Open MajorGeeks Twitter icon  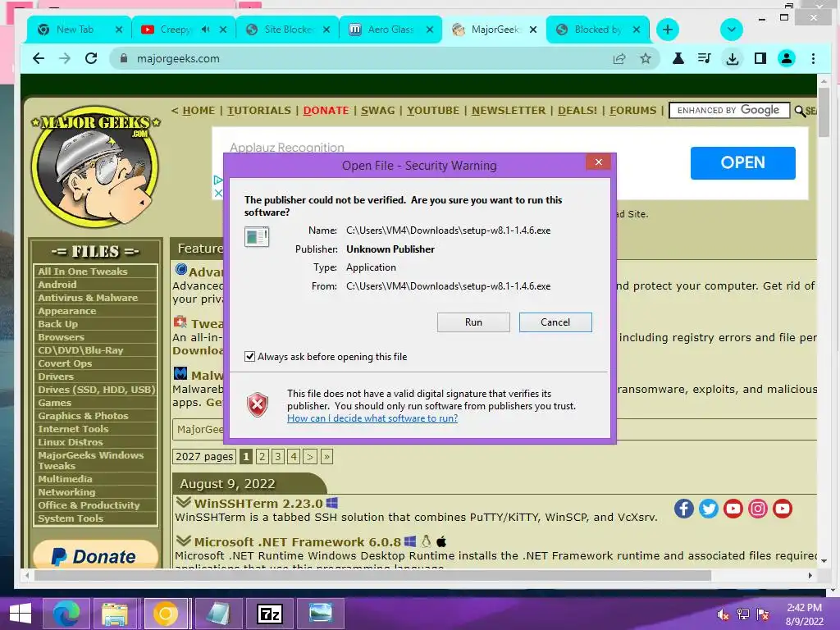pyautogui.click(x=708, y=509)
